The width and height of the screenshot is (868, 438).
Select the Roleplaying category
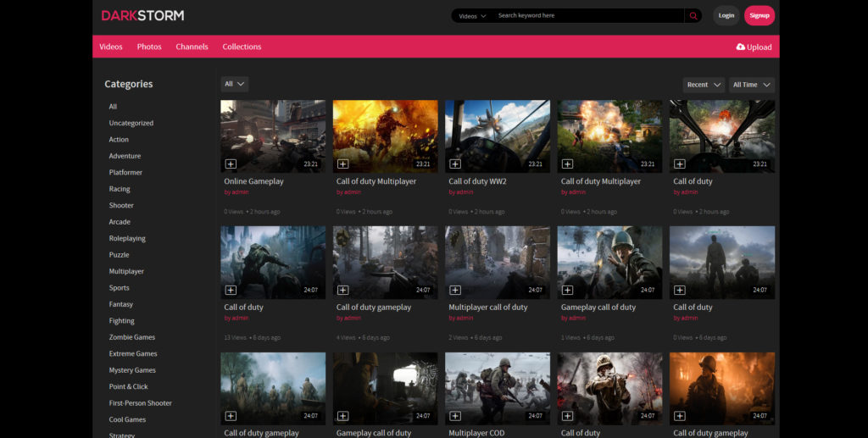click(127, 238)
